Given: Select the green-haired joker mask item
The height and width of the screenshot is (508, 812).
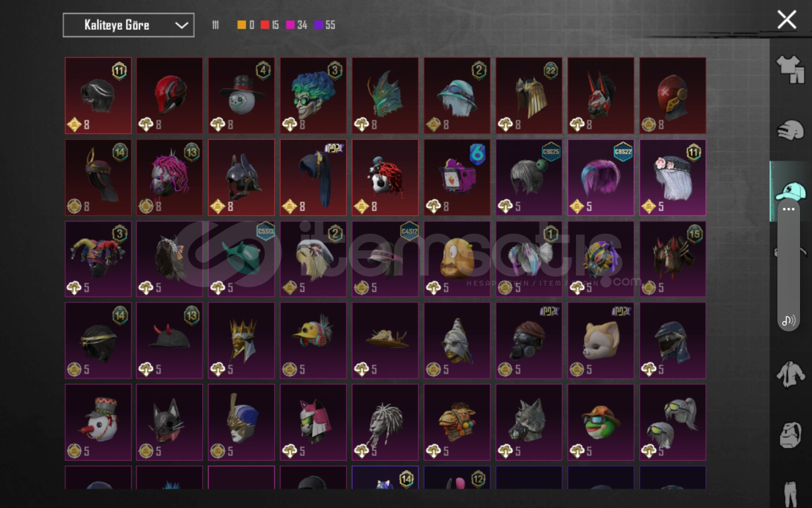Looking at the screenshot, I should (x=313, y=95).
